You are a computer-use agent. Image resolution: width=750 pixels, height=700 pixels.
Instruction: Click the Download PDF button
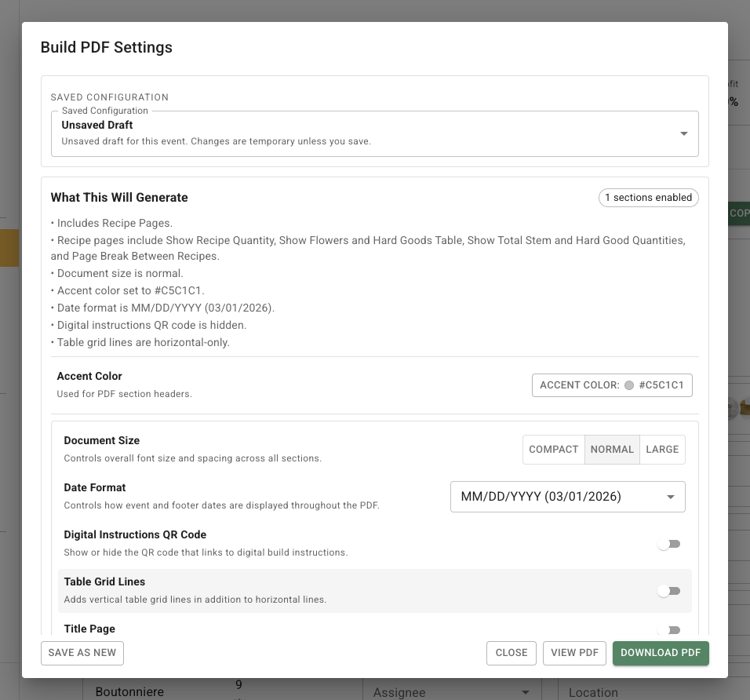click(661, 653)
